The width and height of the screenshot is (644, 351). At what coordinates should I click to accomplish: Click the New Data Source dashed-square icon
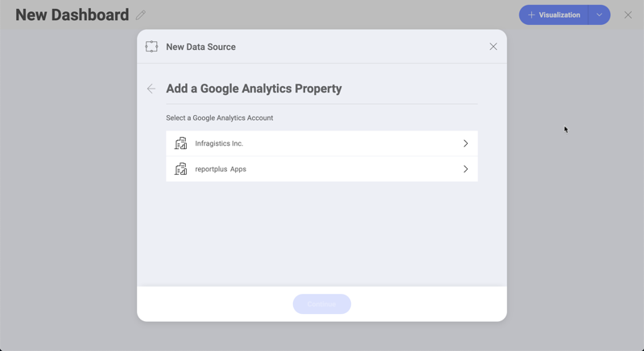click(x=151, y=47)
